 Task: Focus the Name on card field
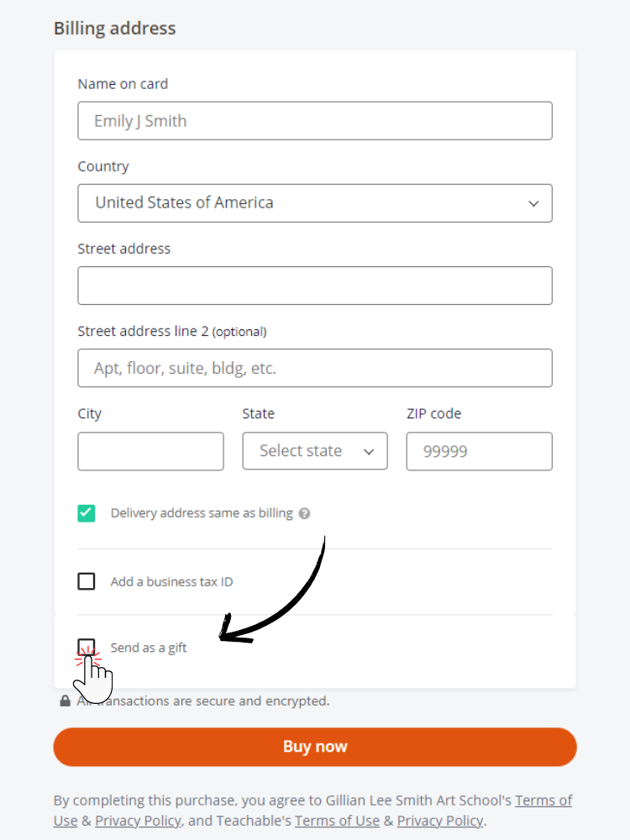click(x=315, y=120)
